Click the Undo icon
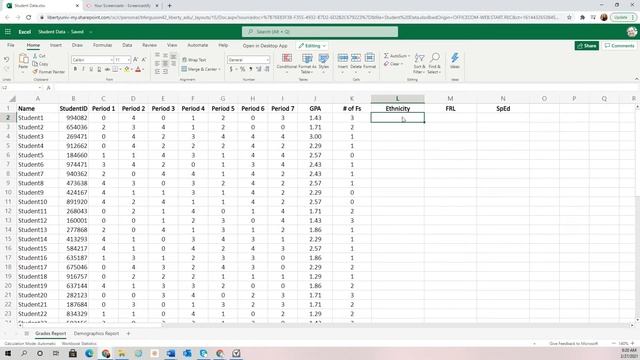This screenshot has width=640, height=360. [7, 60]
